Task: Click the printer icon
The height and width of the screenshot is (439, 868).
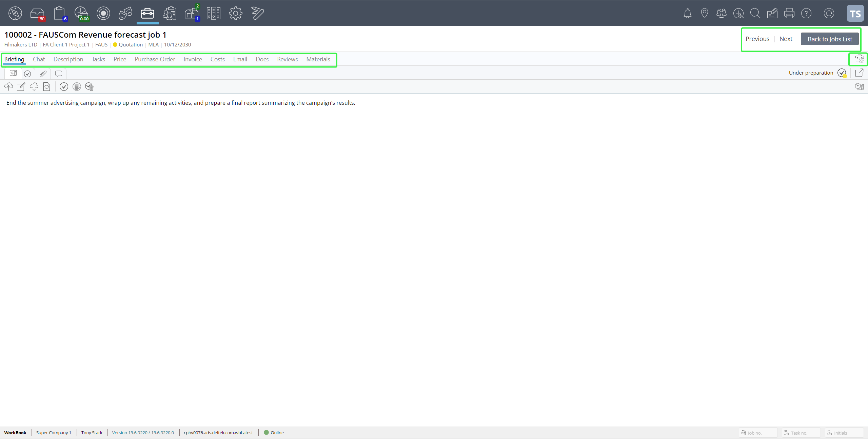Action: click(789, 13)
